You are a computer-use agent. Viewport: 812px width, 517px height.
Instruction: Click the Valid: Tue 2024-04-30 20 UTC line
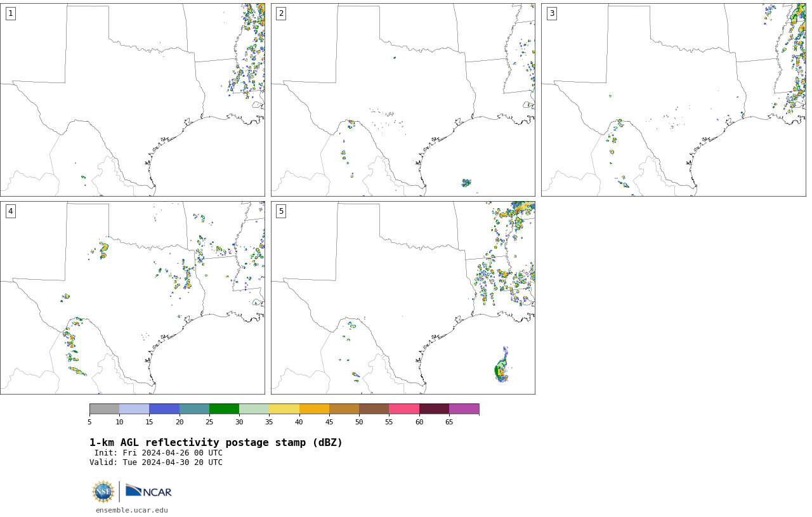[156, 462]
